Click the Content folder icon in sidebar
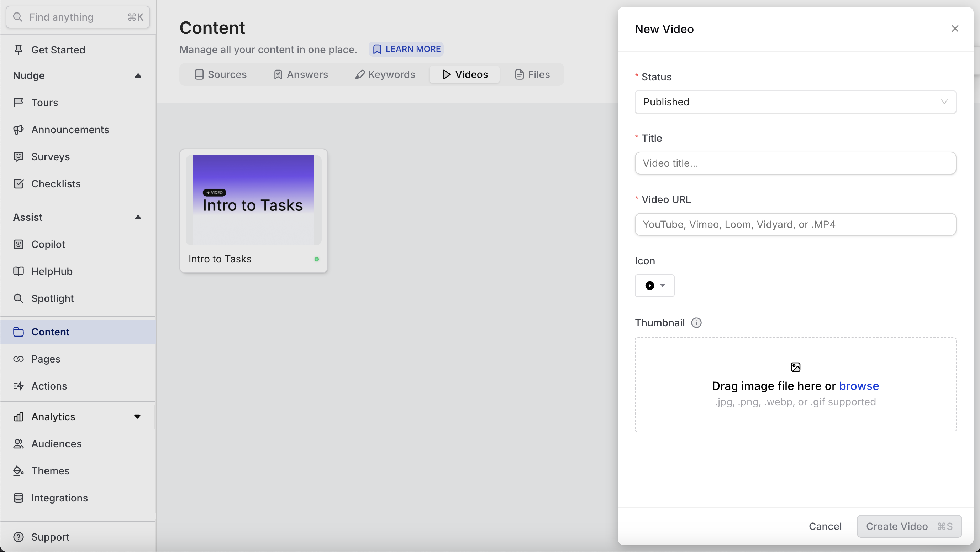Screen dimensions: 980x552 18,332
